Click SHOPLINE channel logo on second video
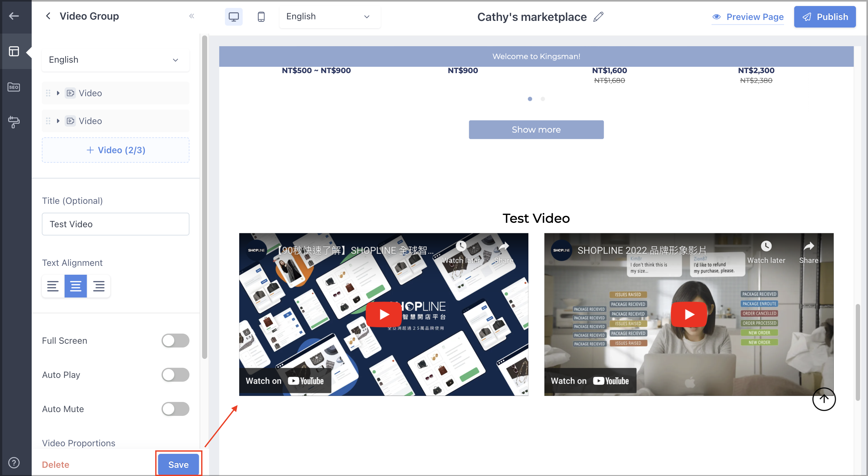The height and width of the screenshot is (476, 868). click(x=561, y=250)
